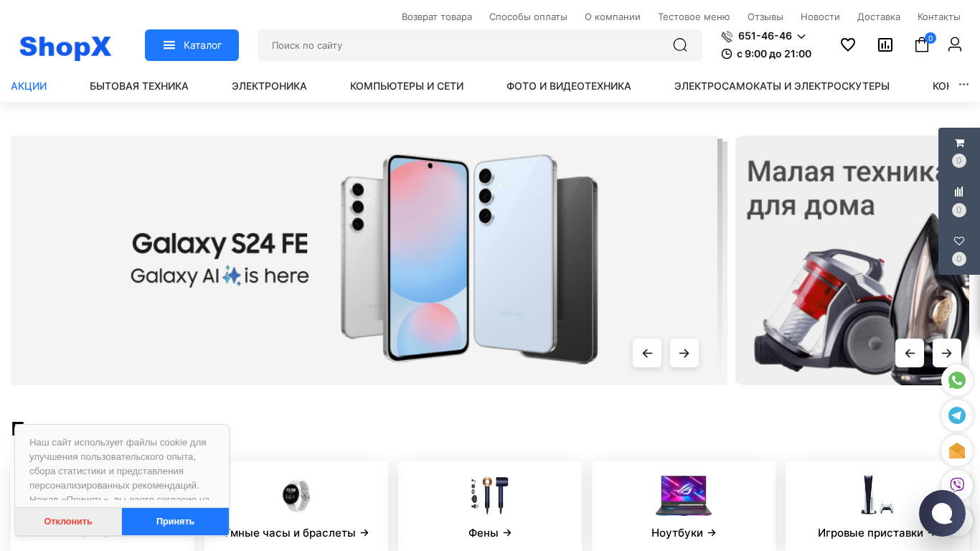Open the user account profile icon
The image size is (980, 551).
955,44
